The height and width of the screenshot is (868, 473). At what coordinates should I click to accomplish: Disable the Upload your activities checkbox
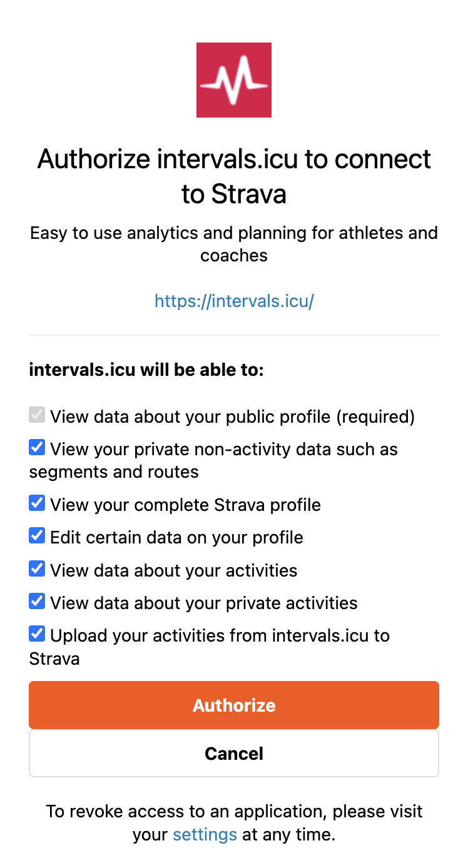(38, 634)
